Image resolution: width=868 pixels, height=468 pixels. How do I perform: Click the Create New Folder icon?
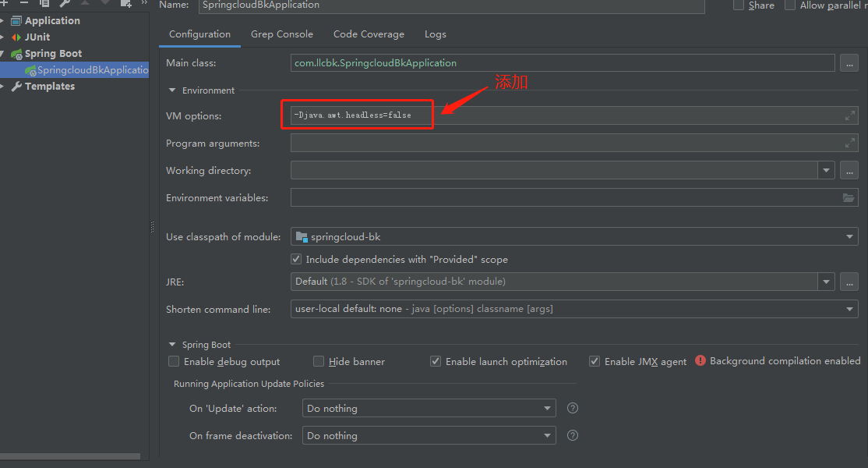pos(126,3)
